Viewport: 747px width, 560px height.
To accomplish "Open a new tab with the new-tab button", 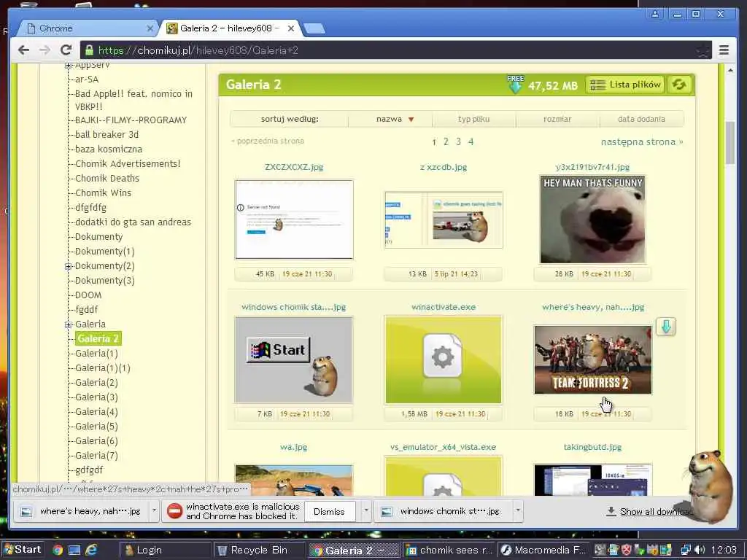I will pos(314,28).
